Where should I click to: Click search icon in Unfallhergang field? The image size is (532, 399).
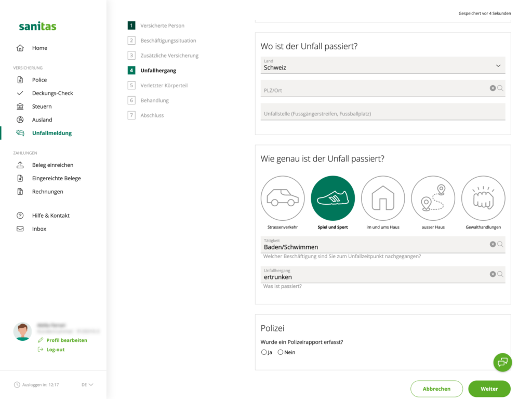click(x=500, y=274)
